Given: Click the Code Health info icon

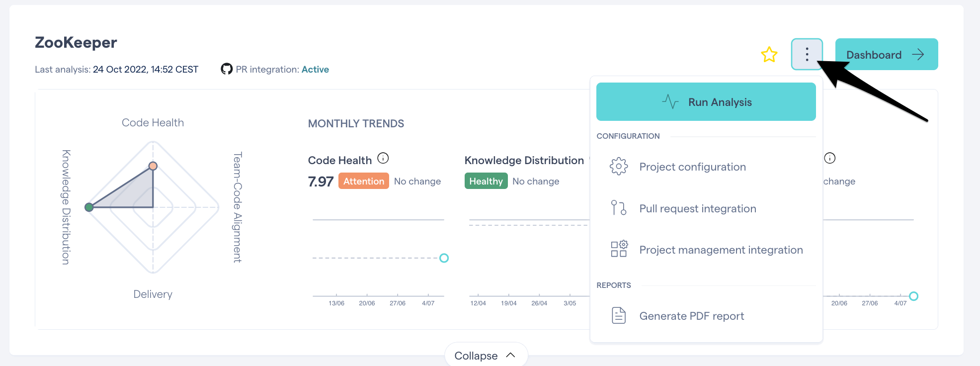Looking at the screenshot, I should coord(383,158).
